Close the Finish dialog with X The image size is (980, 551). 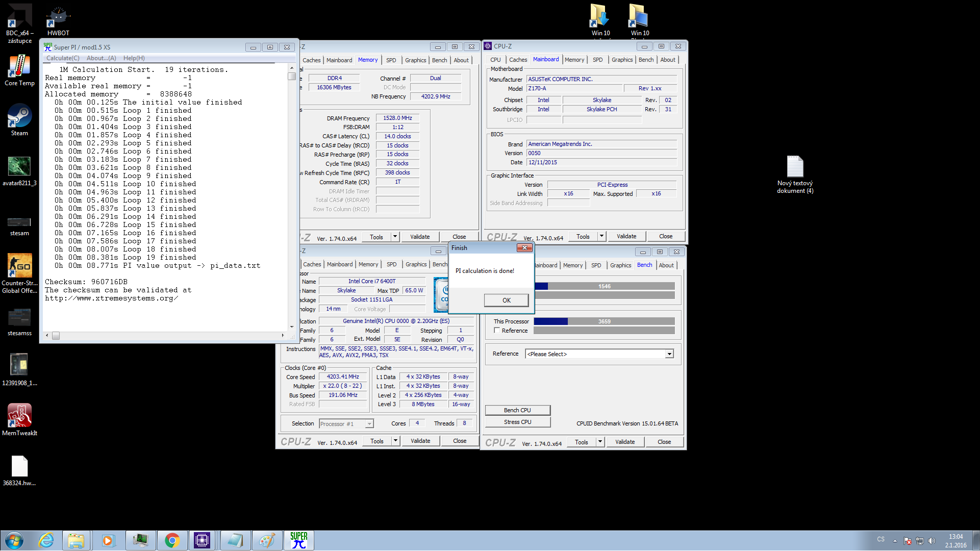[524, 248]
